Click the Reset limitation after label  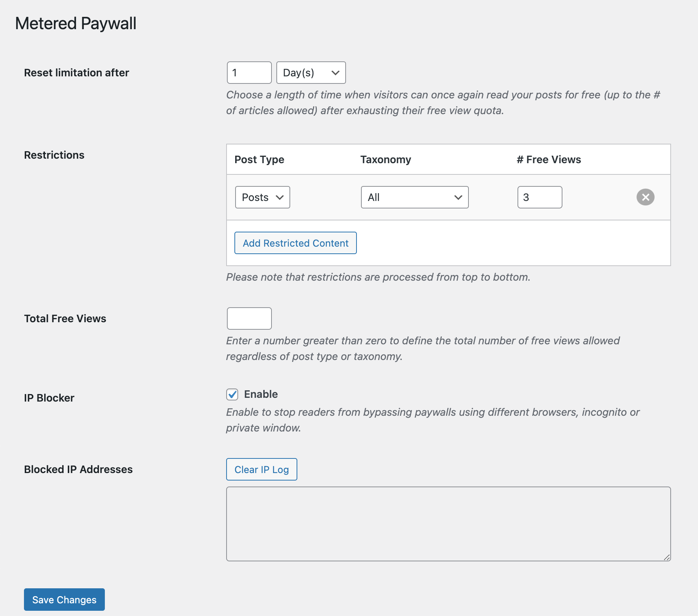coord(76,73)
